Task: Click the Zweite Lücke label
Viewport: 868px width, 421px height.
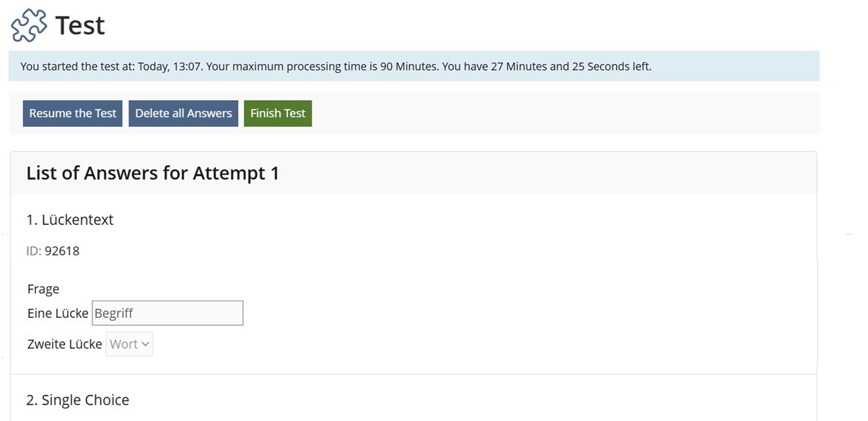Action: 64,344
